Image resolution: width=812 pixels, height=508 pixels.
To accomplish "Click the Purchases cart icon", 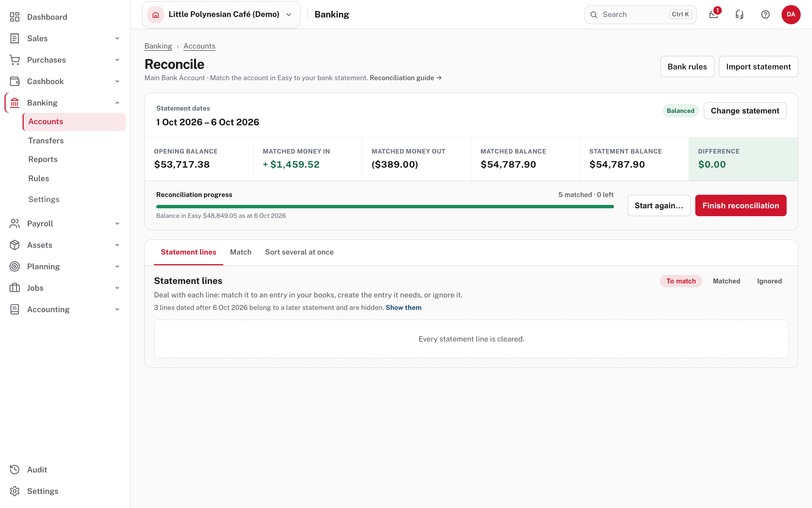I will [14, 60].
